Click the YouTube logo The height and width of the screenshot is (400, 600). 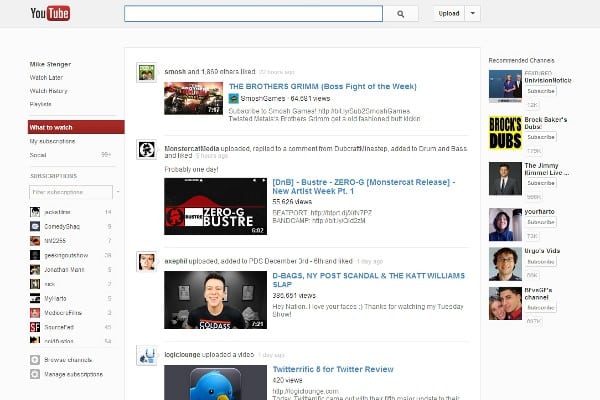coord(50,14)
